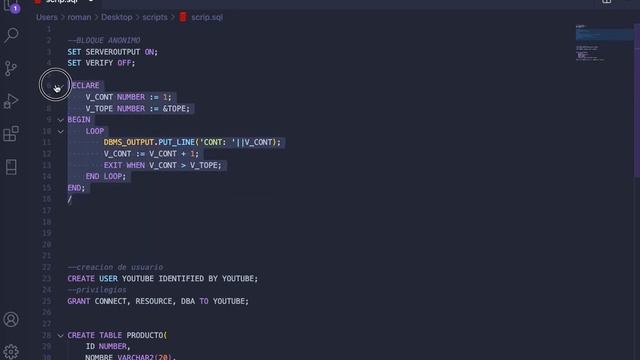Viewport: 640px width, 360px height.
Task: Click the BEGIN keyword on line 9
Action: (79, 120)
